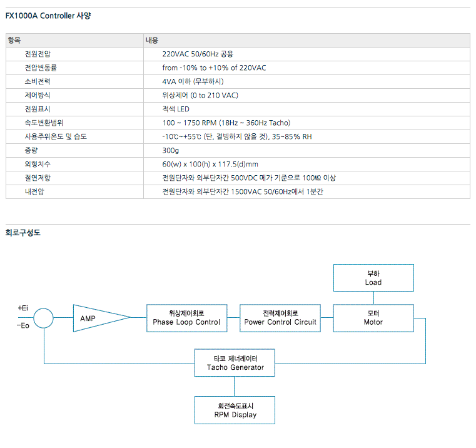Click the Motor block
The image size is (476, 448).
point(373,318)
